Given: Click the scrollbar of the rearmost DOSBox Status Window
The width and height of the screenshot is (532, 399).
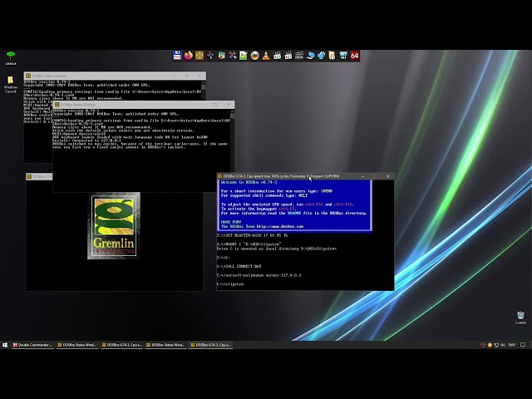Looking at the screenshot, I should (204, 90).
